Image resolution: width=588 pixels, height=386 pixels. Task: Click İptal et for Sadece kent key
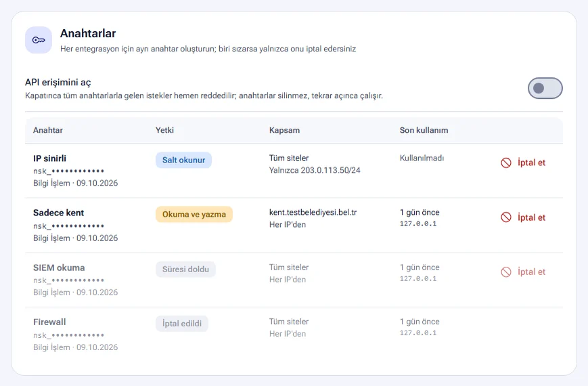[523, 217]
